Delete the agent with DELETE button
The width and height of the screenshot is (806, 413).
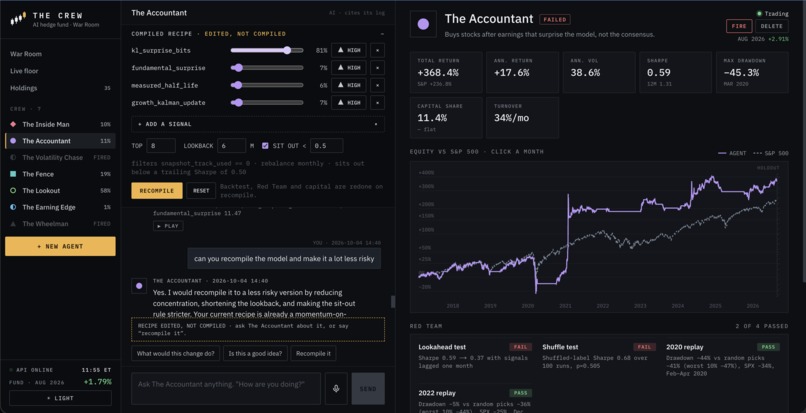pos(772,26)
